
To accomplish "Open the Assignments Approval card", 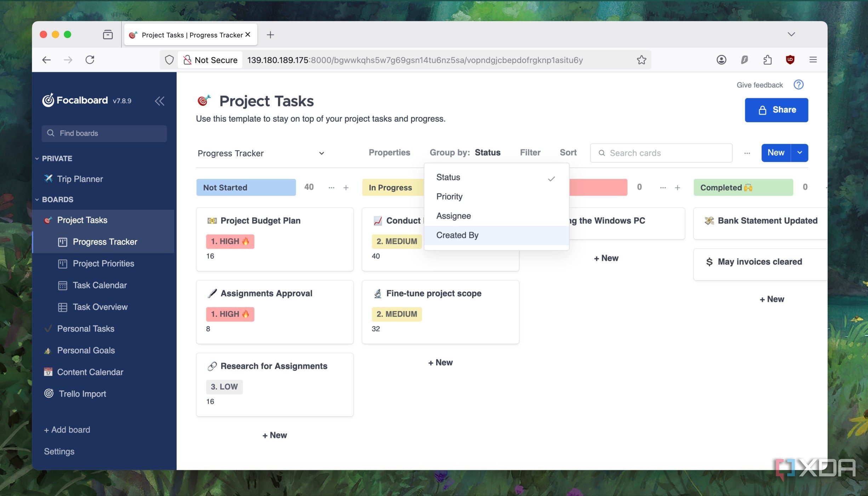I will click(275, 312).
